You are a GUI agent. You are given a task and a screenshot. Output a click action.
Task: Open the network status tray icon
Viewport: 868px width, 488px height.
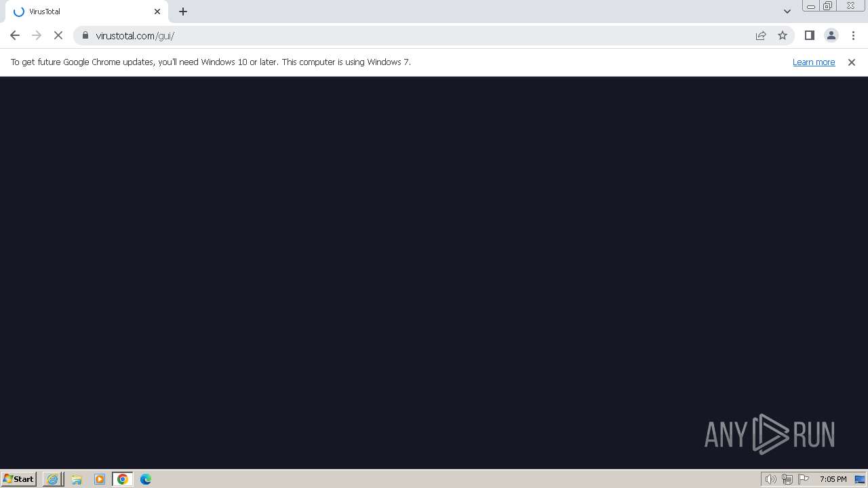click(787, 479)
